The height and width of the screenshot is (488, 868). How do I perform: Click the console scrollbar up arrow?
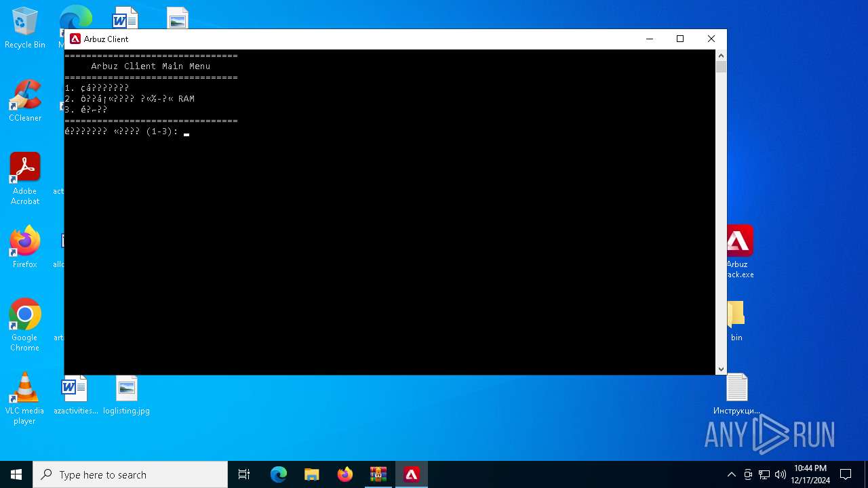[721, 56]
